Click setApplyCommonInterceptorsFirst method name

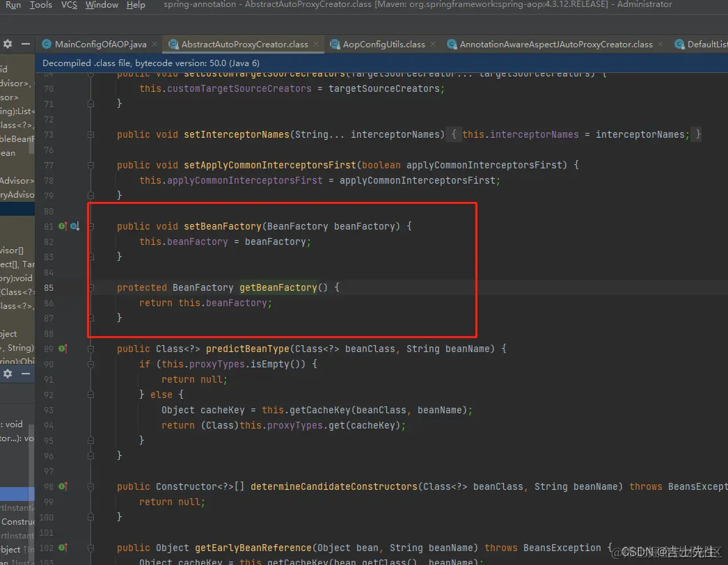pos(270,165)
